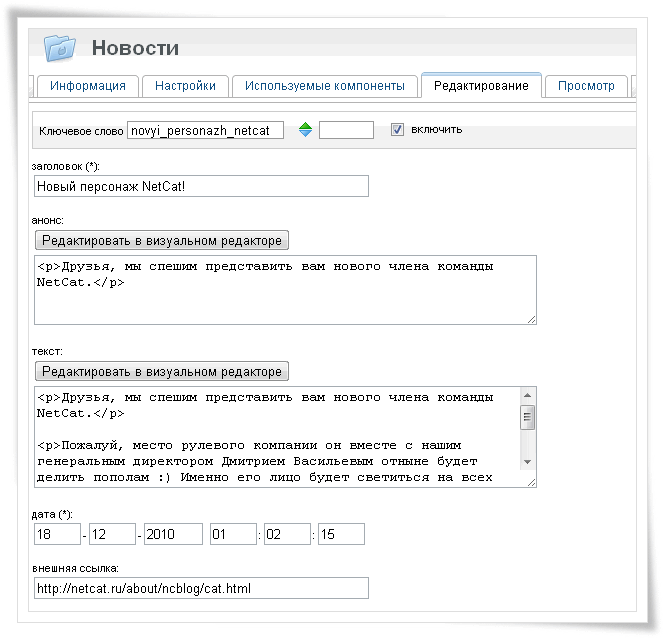Click the текст scrollbar thumb
The width and height of the screenshot is (663, 638).
coord(527,417)
